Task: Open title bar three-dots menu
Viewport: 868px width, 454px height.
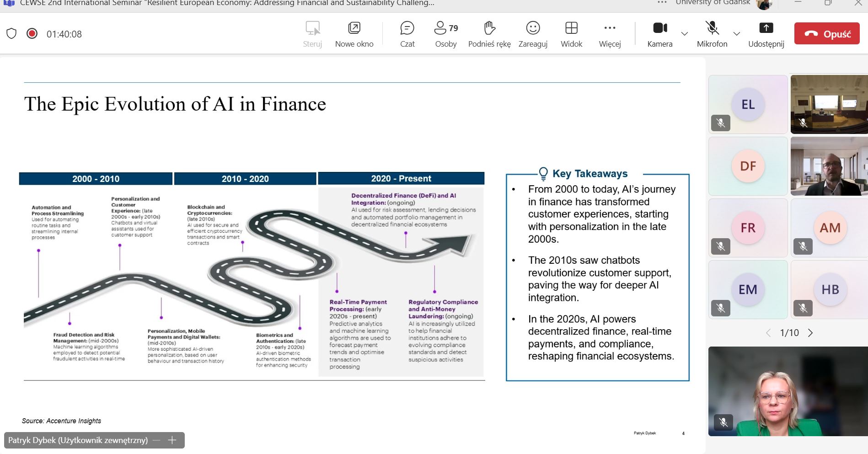Action: [x=662, y=3]
